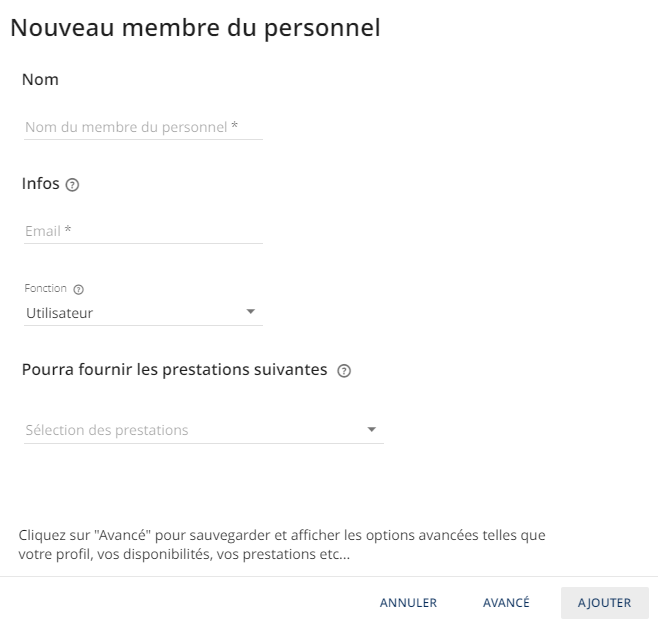Click the asterisk after Nom du membre placeholder

coord(235,125)
